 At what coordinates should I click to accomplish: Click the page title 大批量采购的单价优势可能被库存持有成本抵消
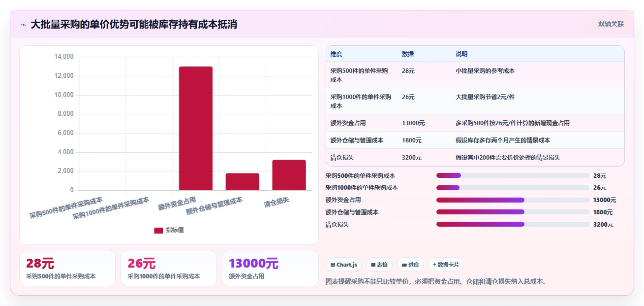coord(134,24)
